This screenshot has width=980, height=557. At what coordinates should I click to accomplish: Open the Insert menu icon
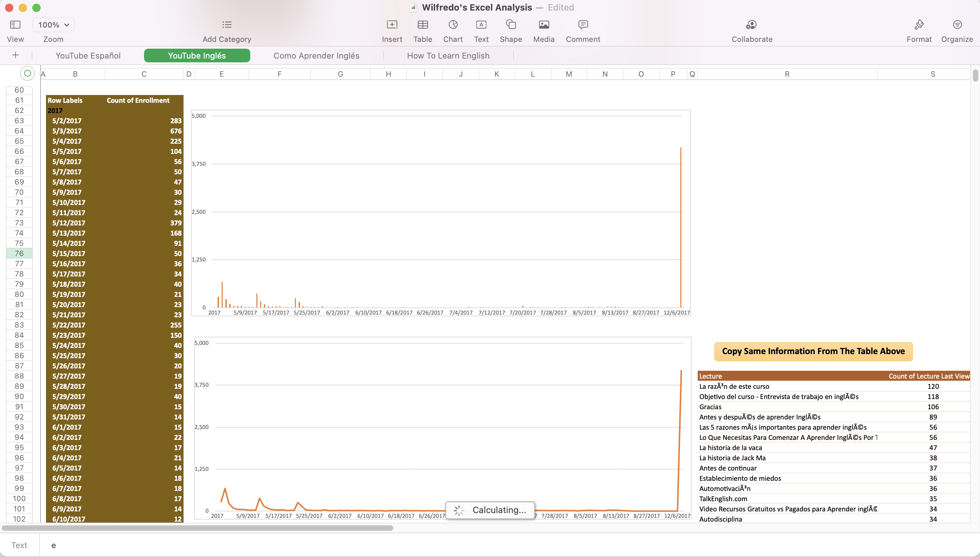(x=392, y=25)
